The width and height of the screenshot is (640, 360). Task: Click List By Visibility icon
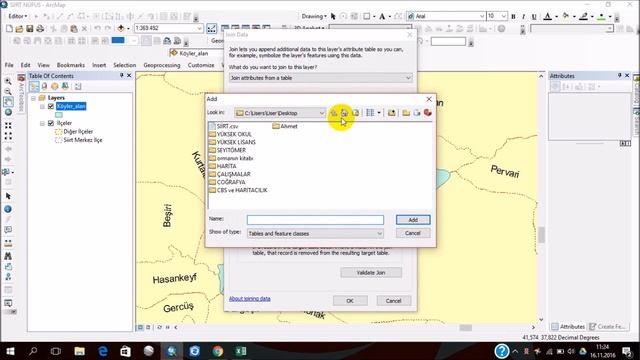[55, 86]
